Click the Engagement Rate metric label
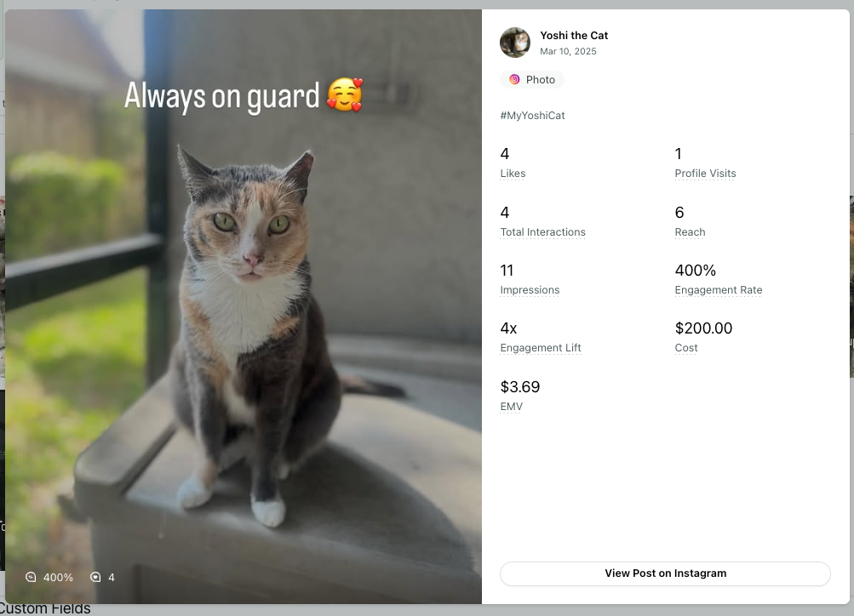 click(x=719, y=290)
